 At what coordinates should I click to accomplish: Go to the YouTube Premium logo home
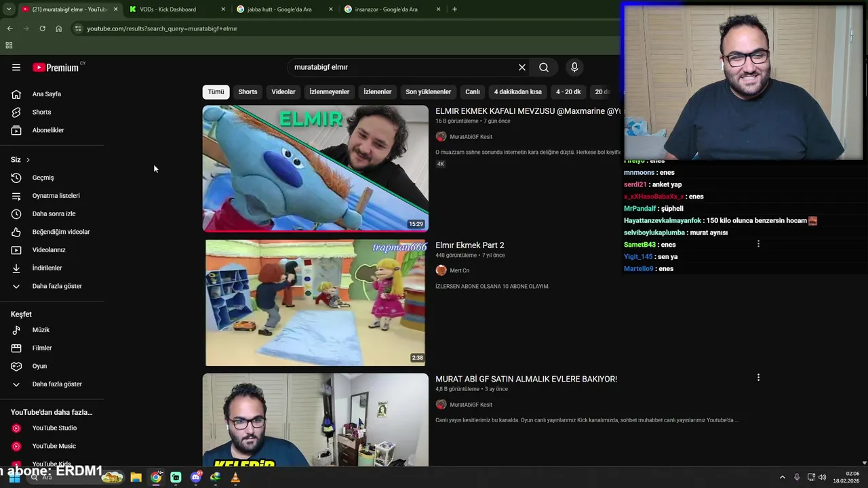pos(56,67)
